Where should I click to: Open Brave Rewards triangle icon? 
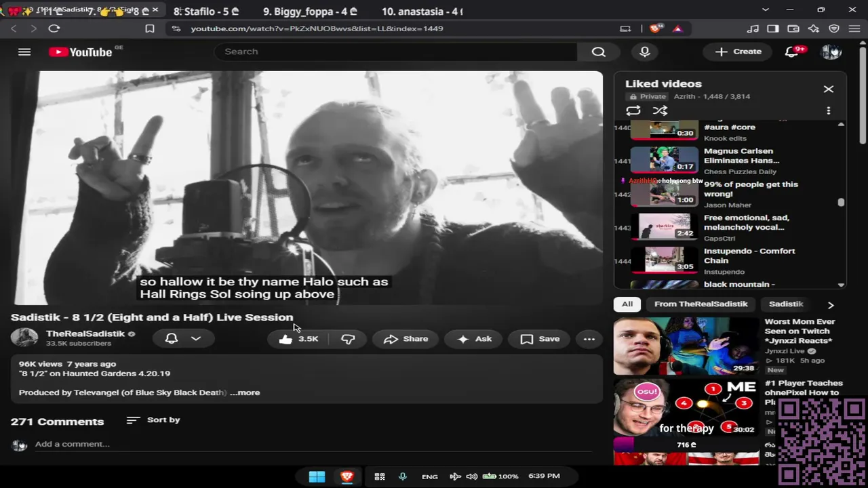click(x=677, y=28)
